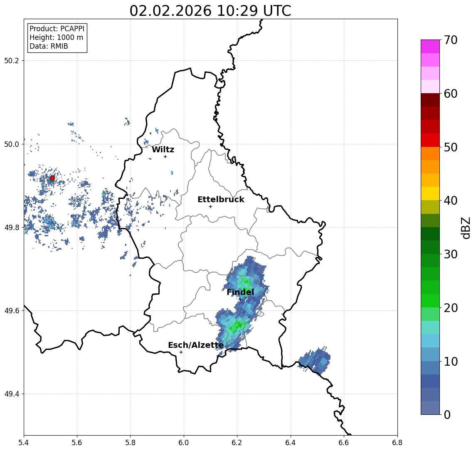Click the title "02.02.2026 10:29 UTC"
The width and height of the screenshot is (476, 451).
pos(210,11)
